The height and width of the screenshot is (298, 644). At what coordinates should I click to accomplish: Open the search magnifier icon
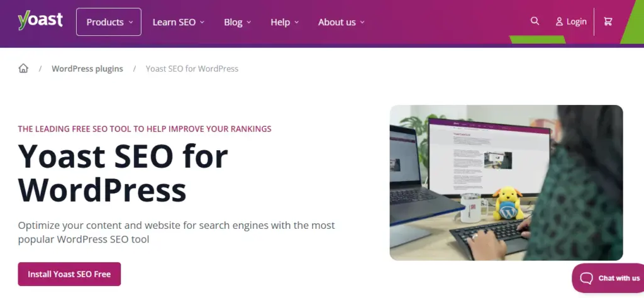coord(535,21)
